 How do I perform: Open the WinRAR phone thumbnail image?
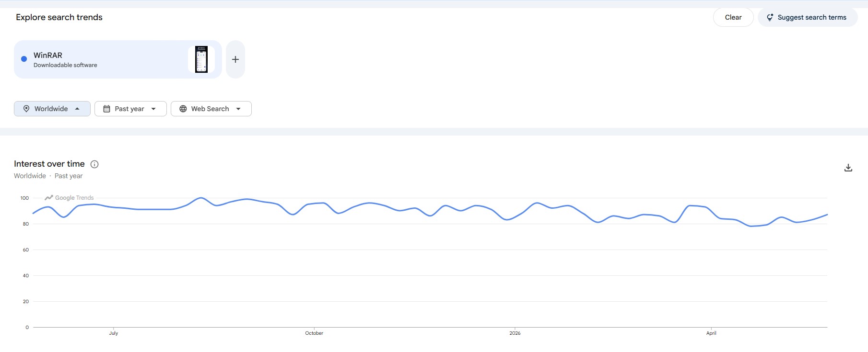201,59
